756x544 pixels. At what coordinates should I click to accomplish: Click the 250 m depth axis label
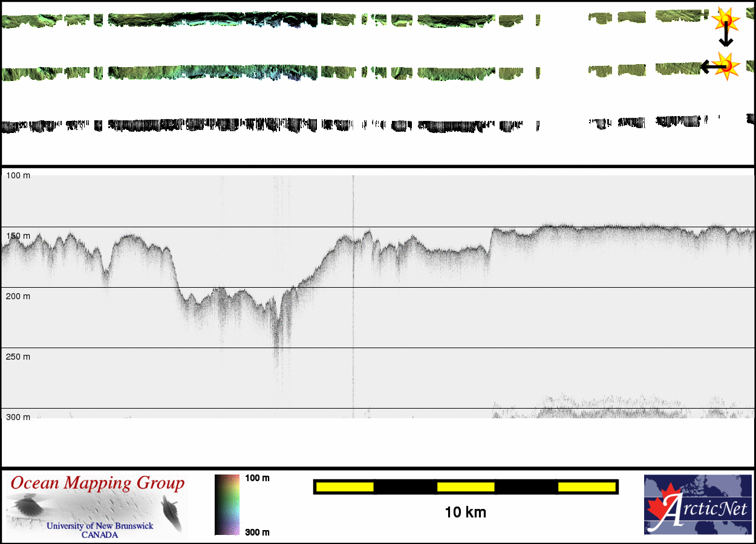click(x=18, y=357)
